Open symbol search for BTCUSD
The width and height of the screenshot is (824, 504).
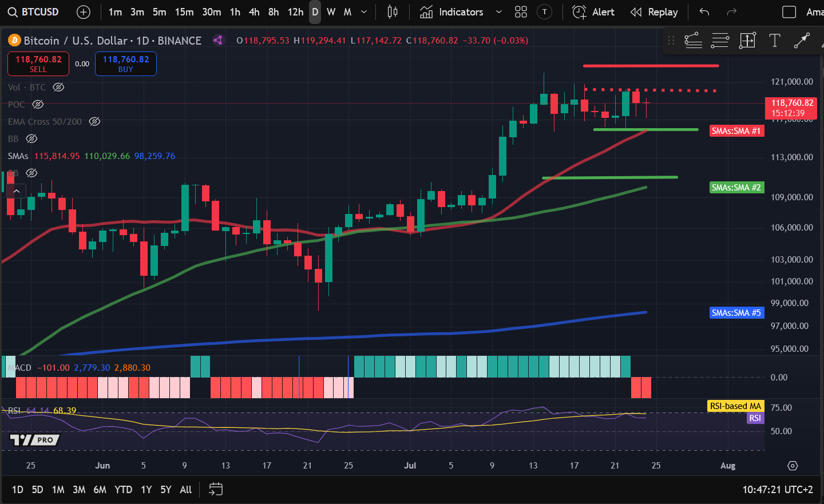tap(33, 12)
